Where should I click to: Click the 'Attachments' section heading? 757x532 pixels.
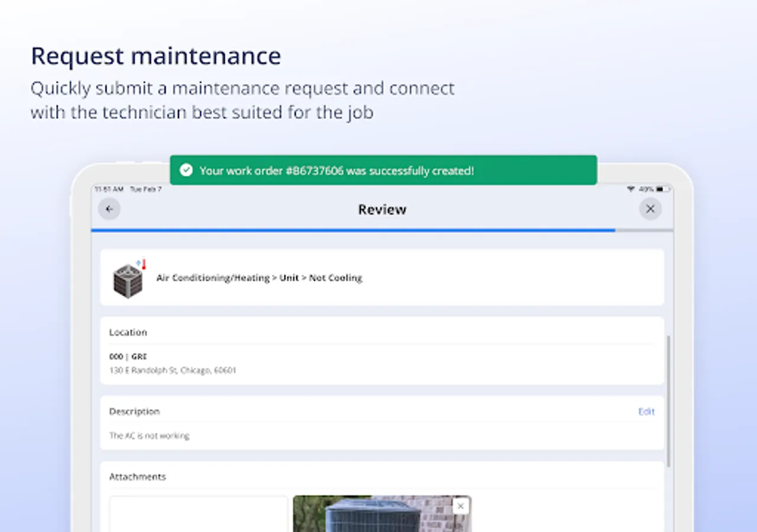point(137,476)
